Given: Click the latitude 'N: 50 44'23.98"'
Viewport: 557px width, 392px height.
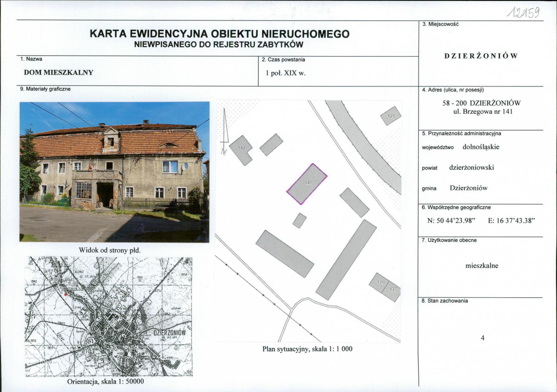Looking at the screenshot, I should [451, 221].
